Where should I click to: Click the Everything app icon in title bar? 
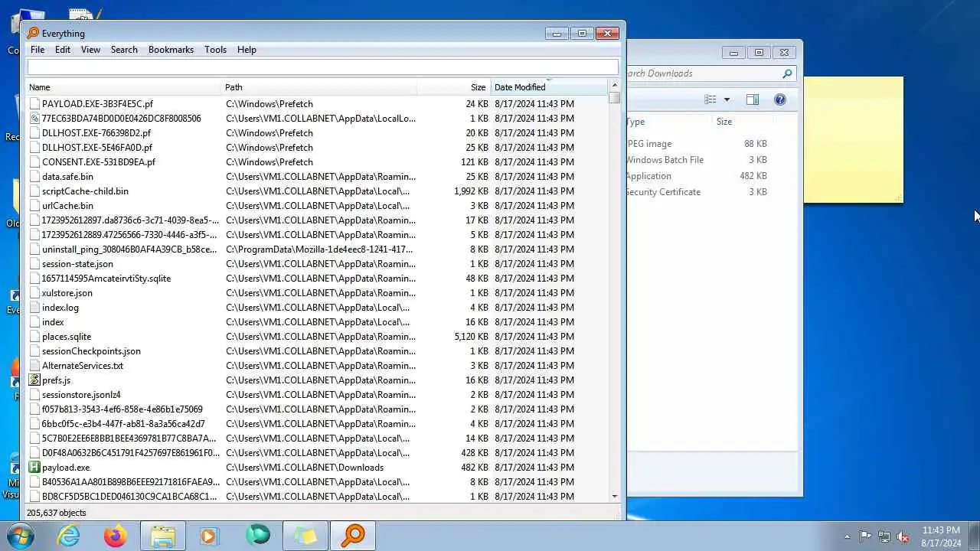(x=33, y=33)
